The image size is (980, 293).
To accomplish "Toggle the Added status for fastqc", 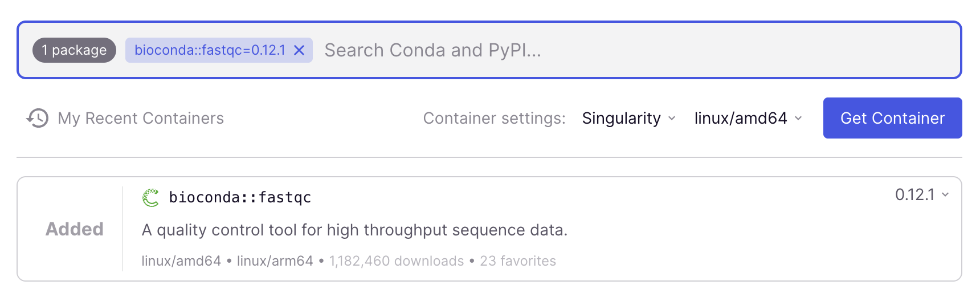I will click(x=75, y=229).
